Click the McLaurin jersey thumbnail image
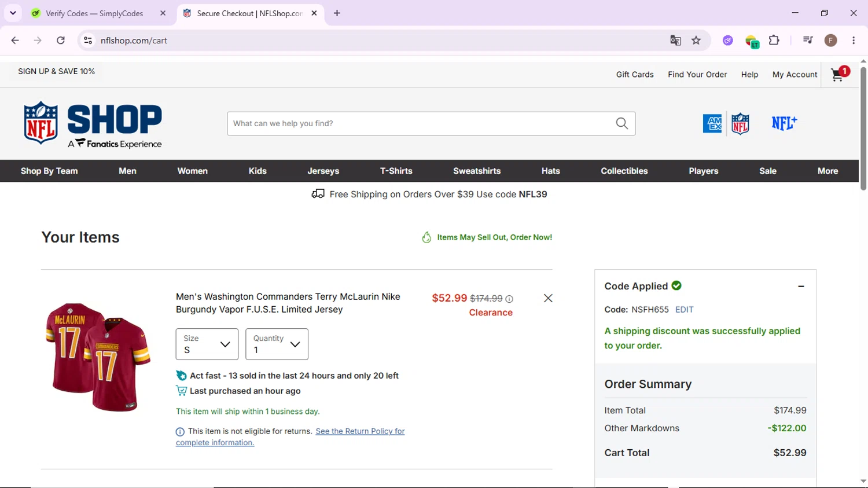The width and height of the screenshot is (868, 488). coord(98,357)
